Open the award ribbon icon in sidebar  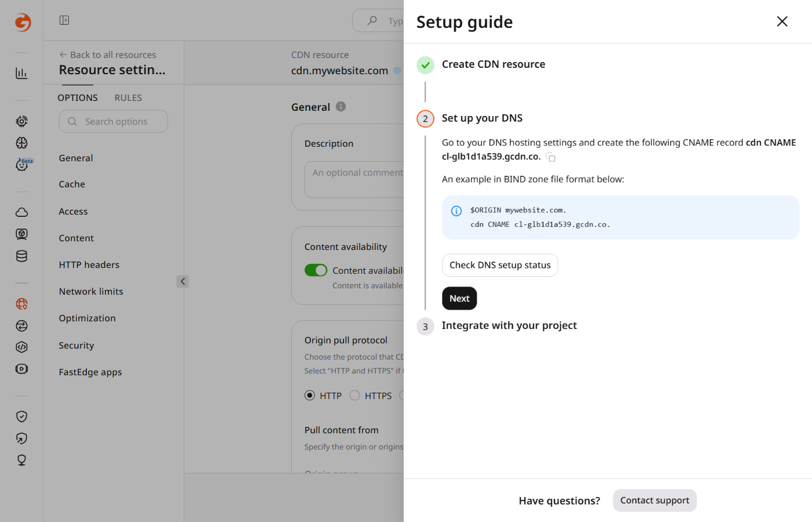point(21,460)
